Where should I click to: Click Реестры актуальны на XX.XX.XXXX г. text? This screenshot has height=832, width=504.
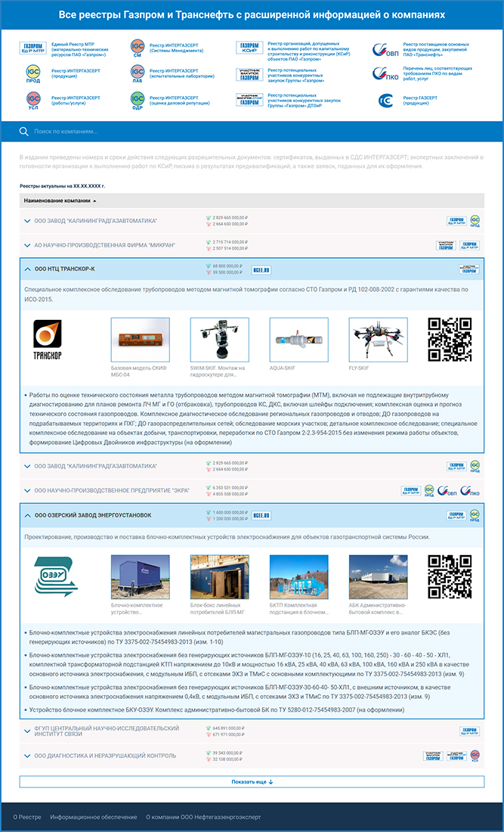(63, 187)
